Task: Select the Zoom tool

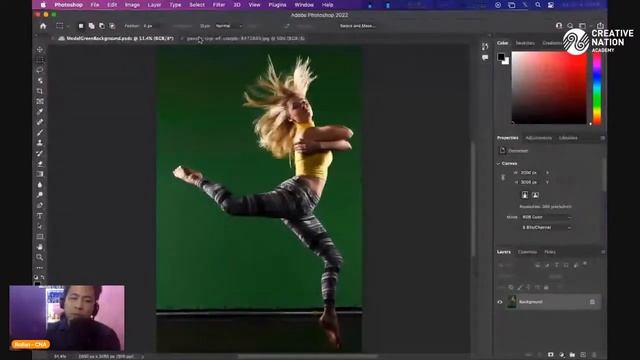Action: (x=40, y=257)
